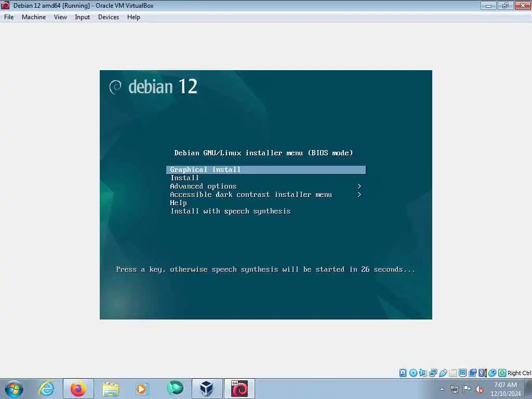Open the Action Center flag icon
Viewport: 532px width, 399px height.
[467, 389]
